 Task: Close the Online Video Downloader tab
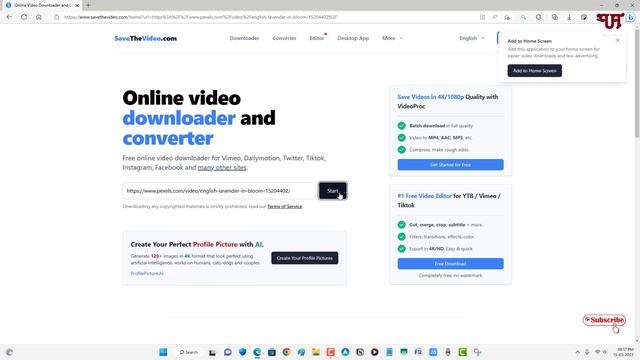77,5
